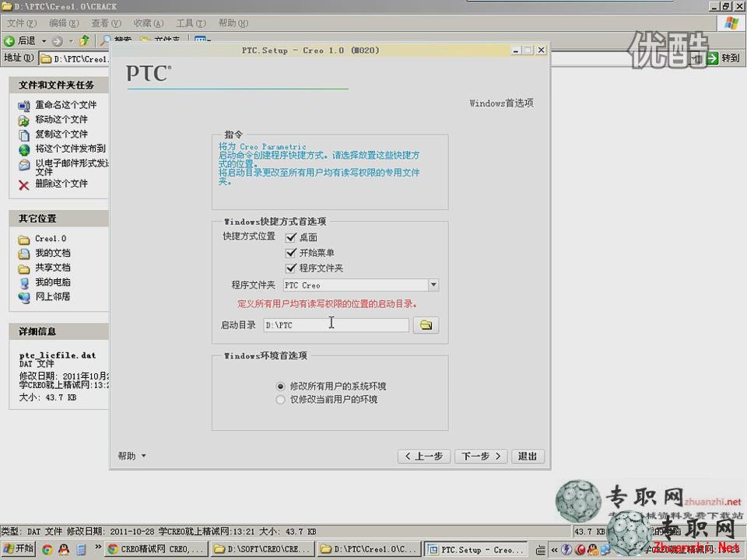Screen dimensions: 747x560
Task: Check the 桌面 shortcut location checkbox
Action: [x=291, y=237]
